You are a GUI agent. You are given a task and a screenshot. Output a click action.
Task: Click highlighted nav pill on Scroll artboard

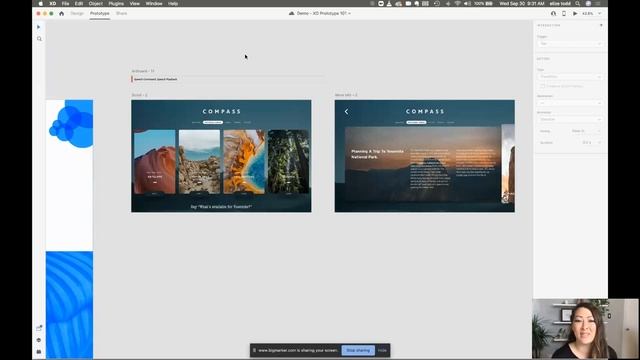tap(213, 122)
